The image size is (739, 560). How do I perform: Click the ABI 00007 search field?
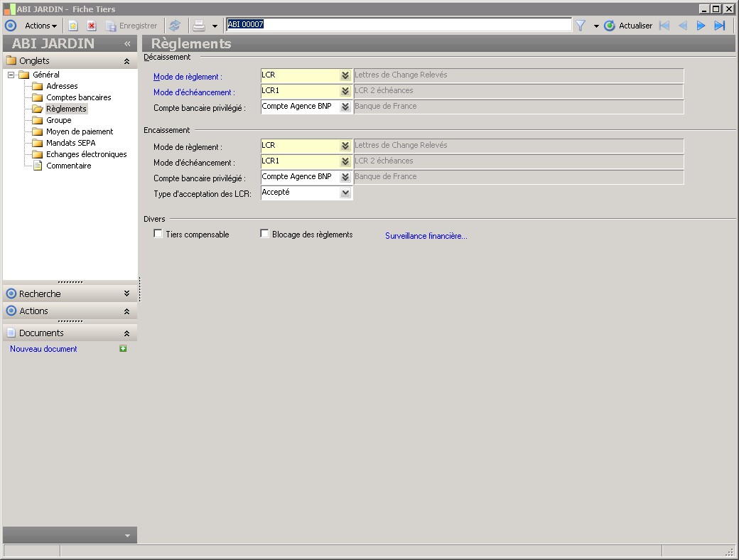coord(399,24)
